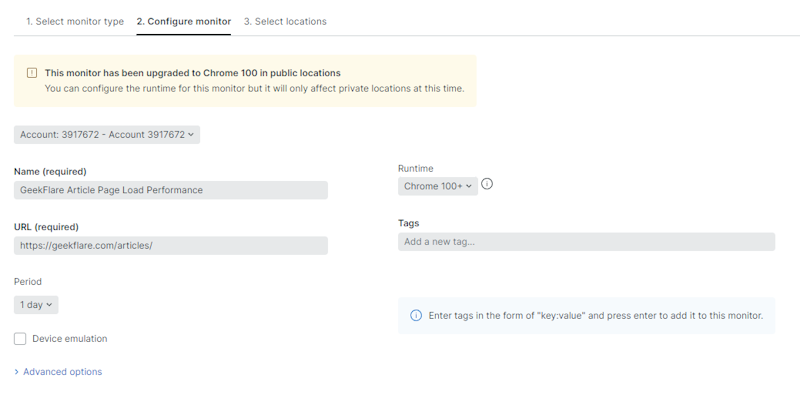Enable the Device emulation checkbox
This screenshot has width=800, height=395.
coord(20,339)
